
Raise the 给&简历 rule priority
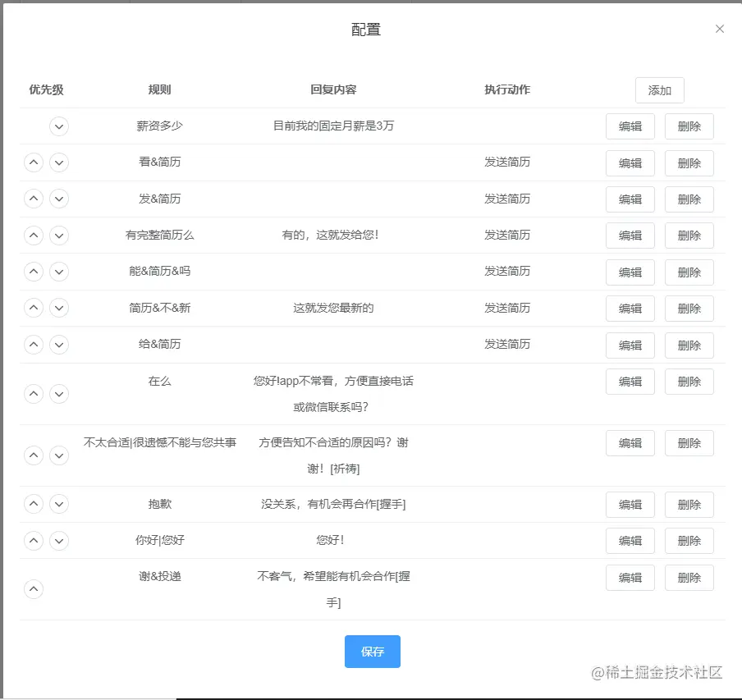pos(34,345)
